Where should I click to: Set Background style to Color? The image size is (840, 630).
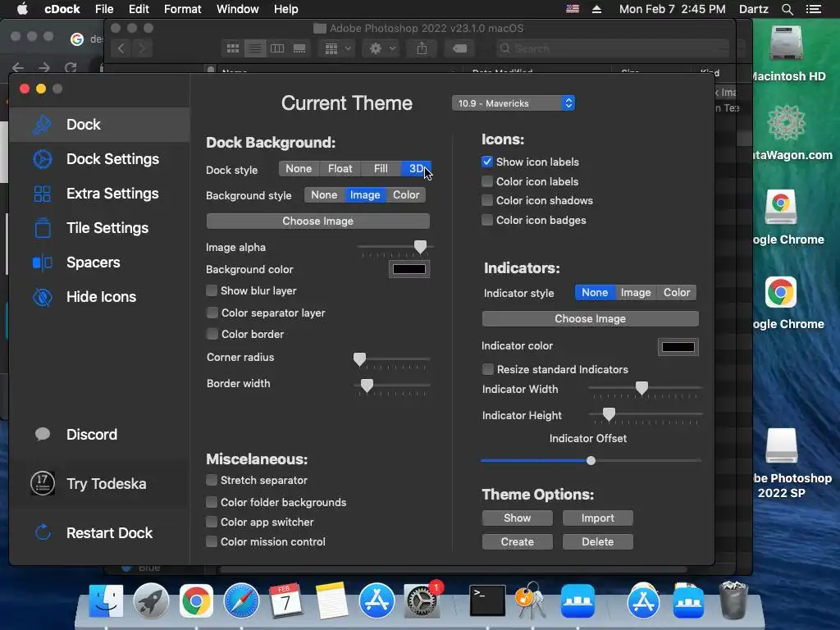click(x=406, y=195)
